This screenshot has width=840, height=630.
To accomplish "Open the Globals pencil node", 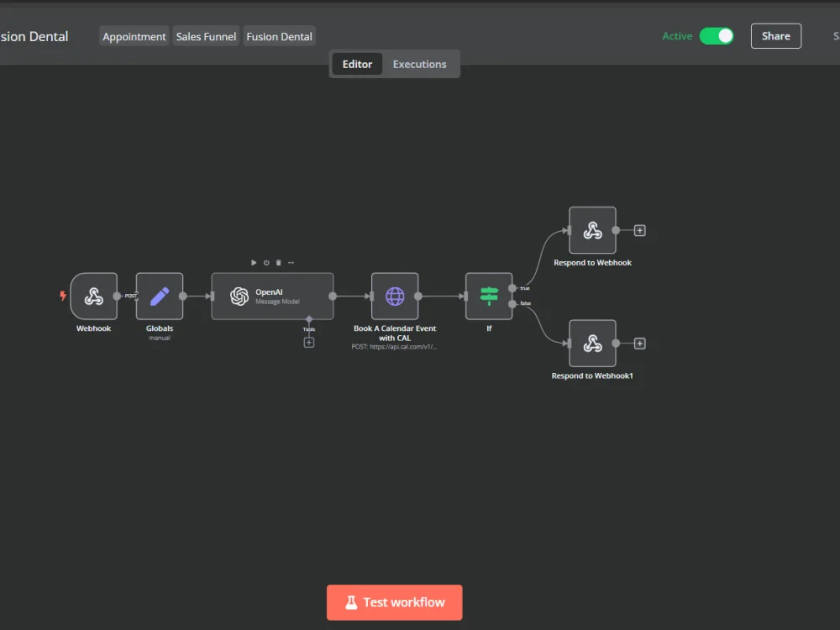I will pos(160,297).
